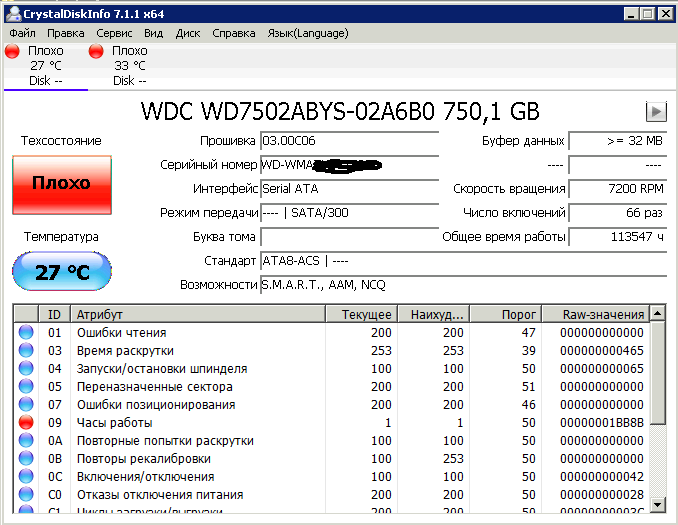
Task: Click the Атрибут column header
Action: 198,314
